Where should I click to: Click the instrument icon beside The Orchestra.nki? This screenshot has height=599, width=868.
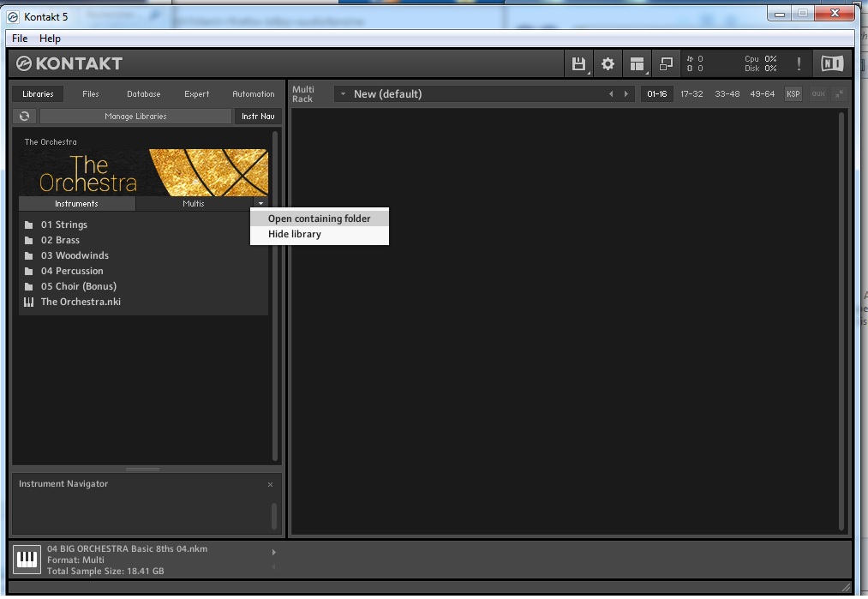(x=29, y=302)
